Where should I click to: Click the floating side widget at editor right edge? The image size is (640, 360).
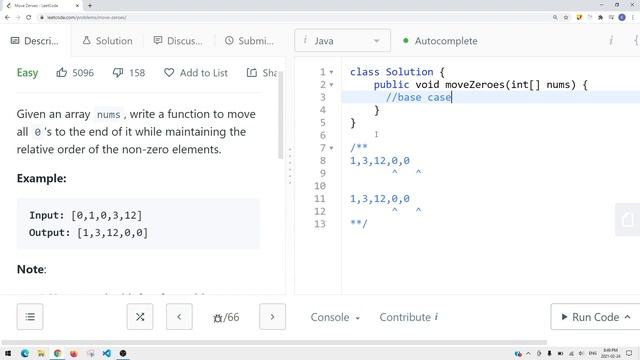(627, 220)
